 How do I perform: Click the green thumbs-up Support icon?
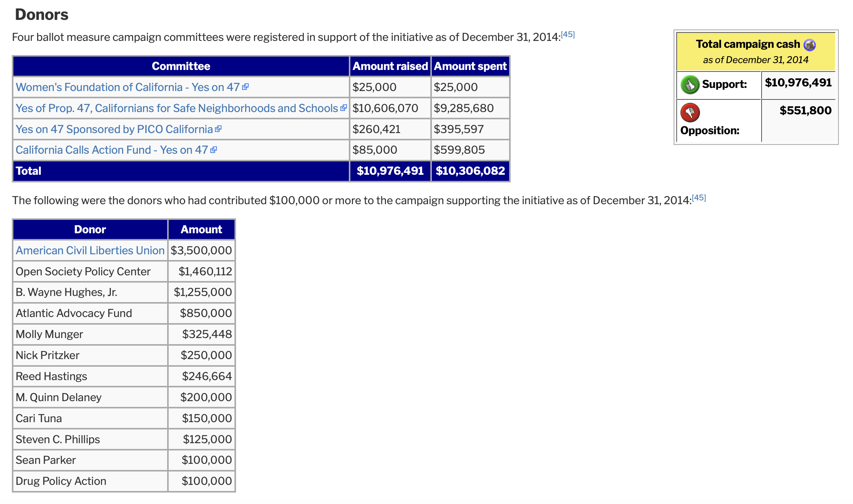[x=690, y=84]
